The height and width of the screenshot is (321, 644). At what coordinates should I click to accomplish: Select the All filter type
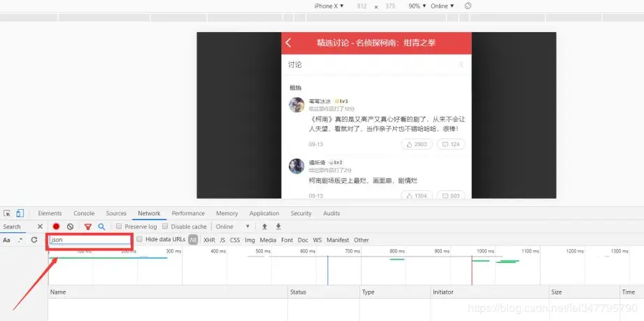tap(193, 240)
